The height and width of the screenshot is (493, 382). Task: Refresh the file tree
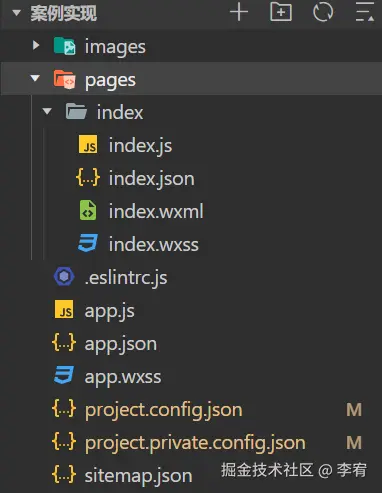(x=323, y=12)
